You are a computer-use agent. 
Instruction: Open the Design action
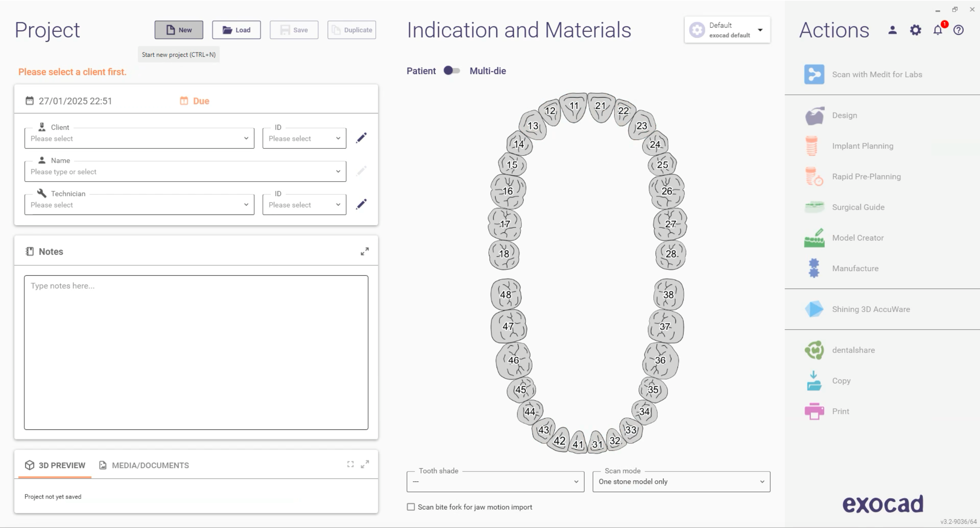845,115
